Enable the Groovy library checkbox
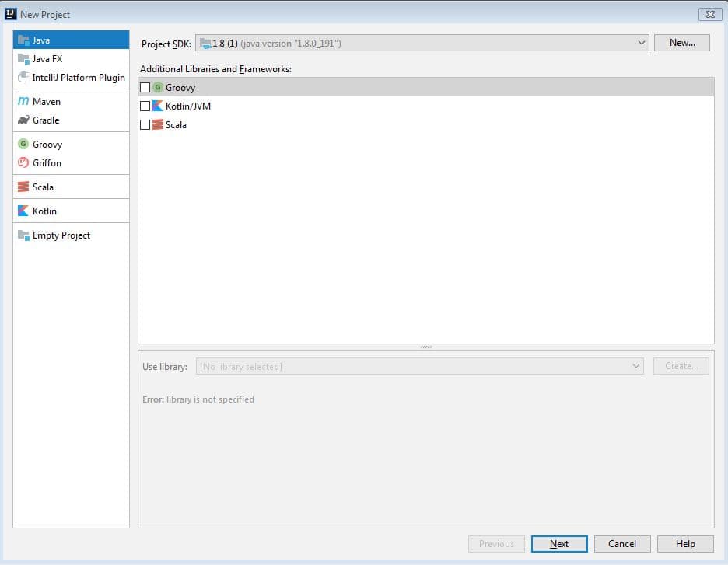This screenshot has width=728, height=565. [x=145, y=87]
